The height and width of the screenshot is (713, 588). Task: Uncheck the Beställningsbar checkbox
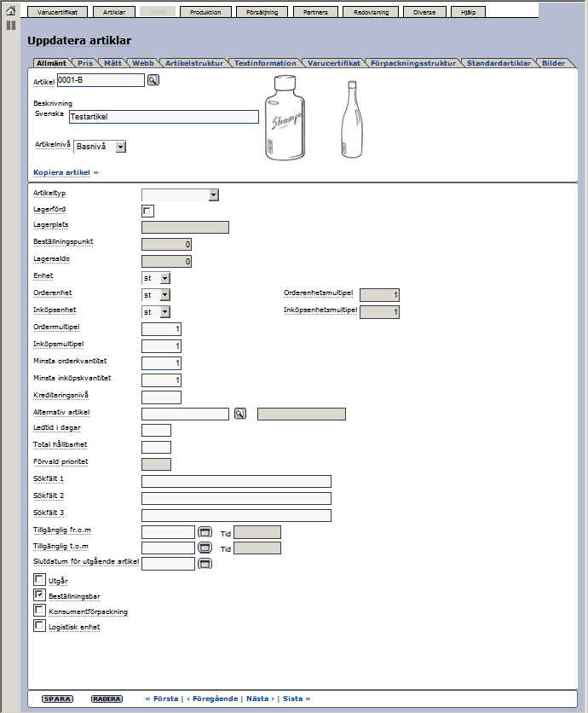(39, 594)
